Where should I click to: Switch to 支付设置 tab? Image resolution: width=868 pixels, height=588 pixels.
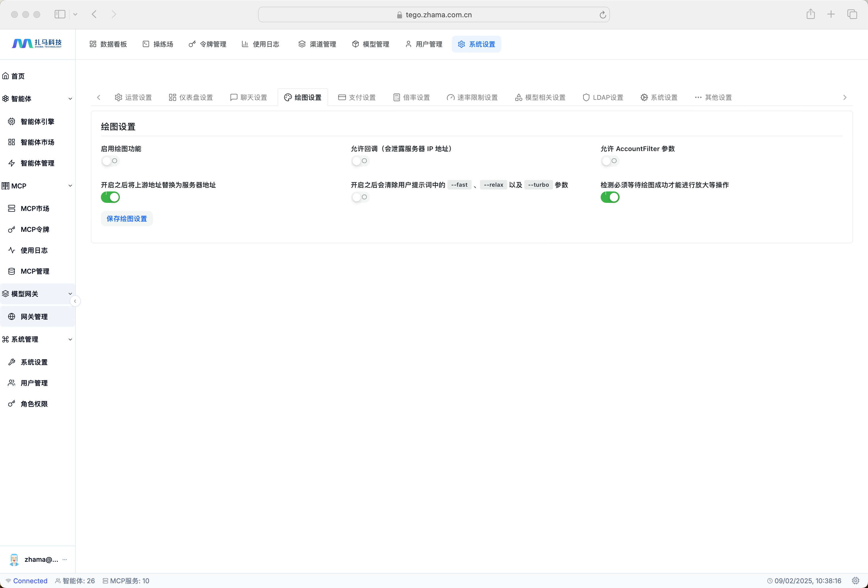357,98
